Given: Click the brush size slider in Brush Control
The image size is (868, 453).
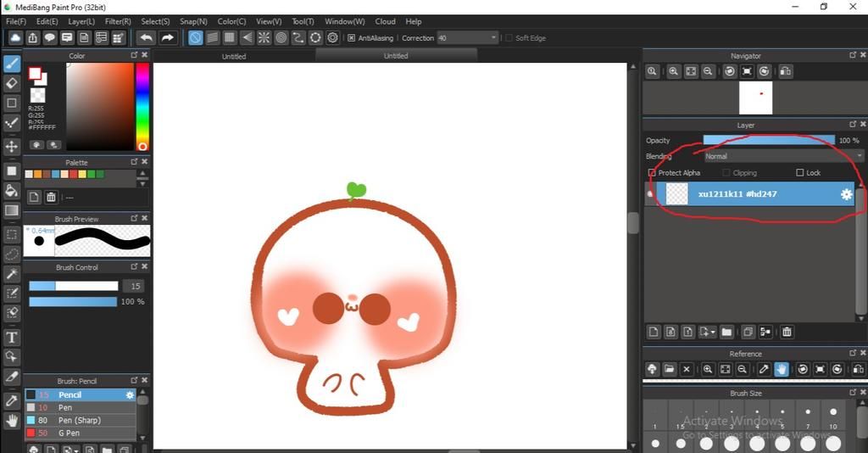Looking at the screenshot, I should [74, 286].
